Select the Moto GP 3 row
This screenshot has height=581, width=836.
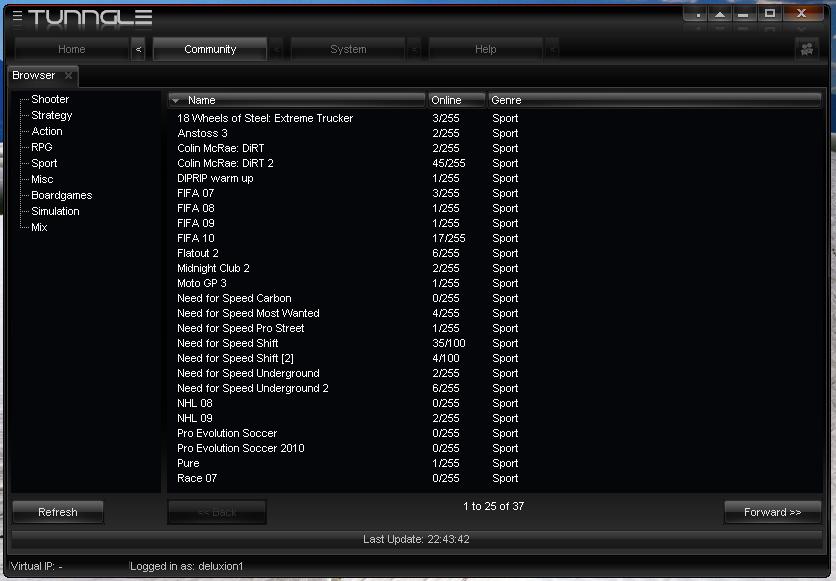point(495,283)
